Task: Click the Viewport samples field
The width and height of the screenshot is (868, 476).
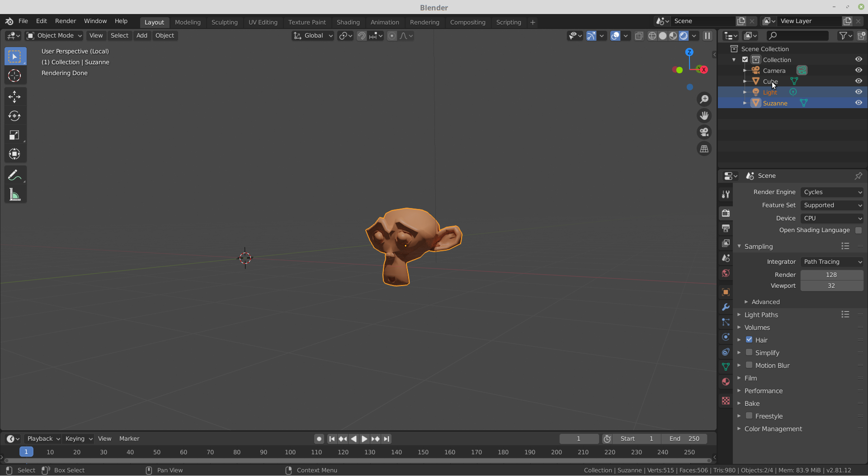Action: 832,286
